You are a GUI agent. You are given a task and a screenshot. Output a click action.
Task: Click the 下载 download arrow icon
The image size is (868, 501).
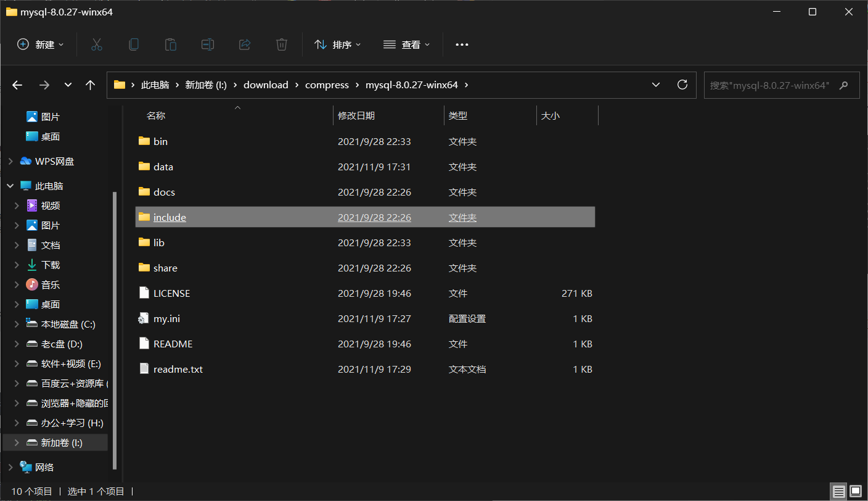pyautogui.click(x=32, y=265)
